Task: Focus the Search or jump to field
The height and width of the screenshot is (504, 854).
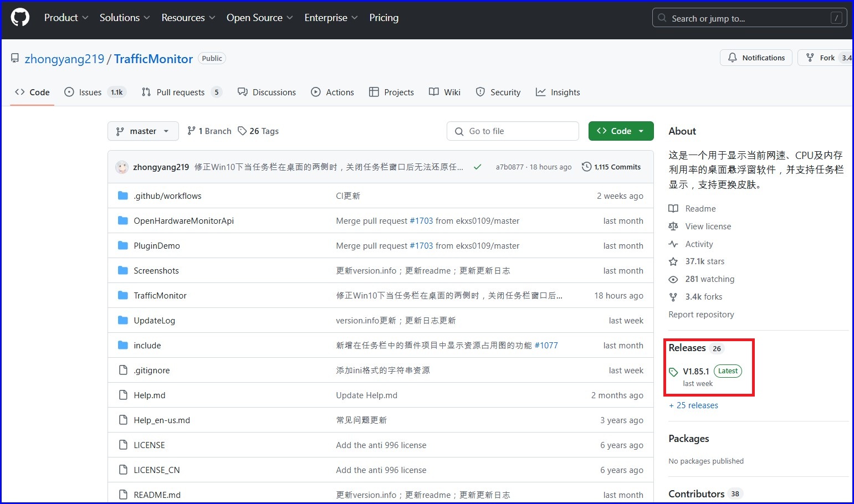Action: tap(750, 18)
